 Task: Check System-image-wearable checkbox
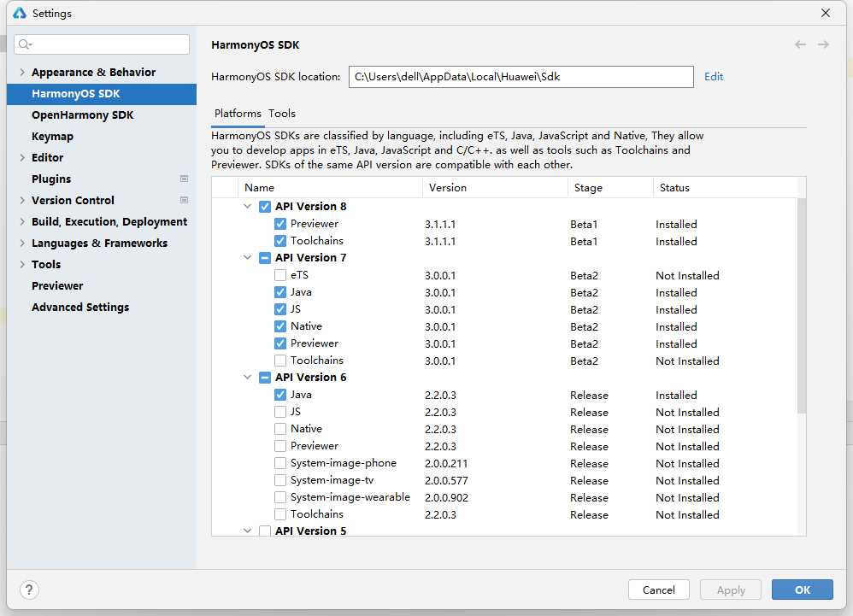(280, 497)
